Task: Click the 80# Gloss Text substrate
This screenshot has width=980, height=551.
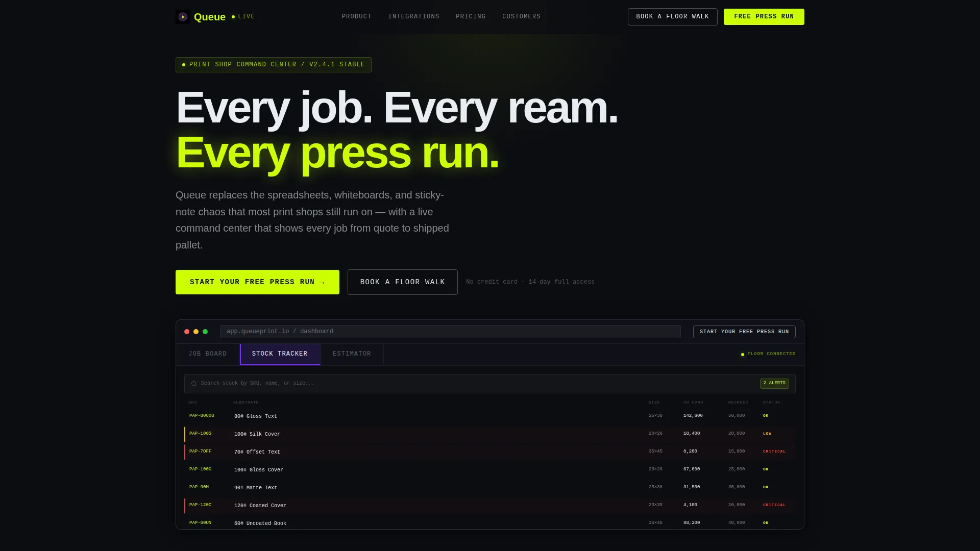Action: pos(256,416)
